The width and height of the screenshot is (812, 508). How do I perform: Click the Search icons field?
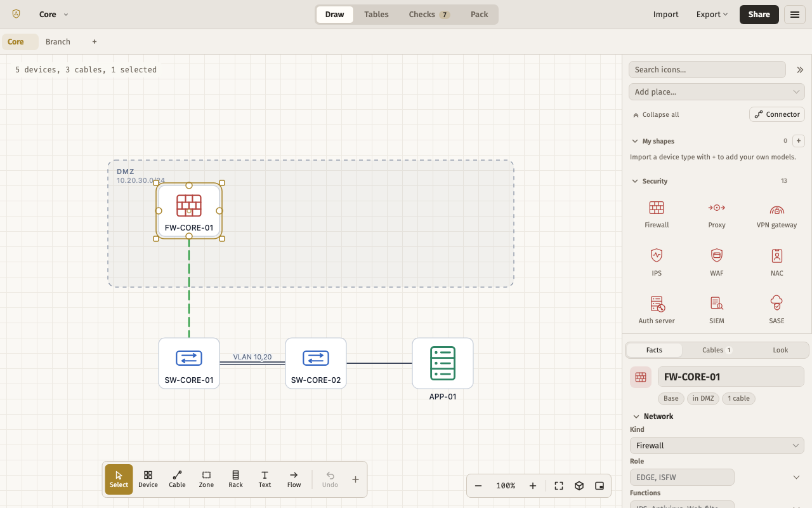pyautogui.click(x=707, y=70)
